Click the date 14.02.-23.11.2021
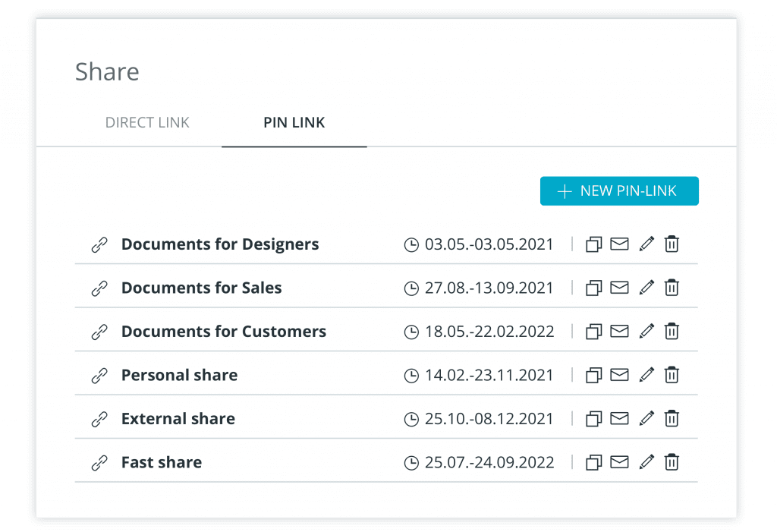Image resolution: width=777 pixels, height=532 pixels. point(489,375)
